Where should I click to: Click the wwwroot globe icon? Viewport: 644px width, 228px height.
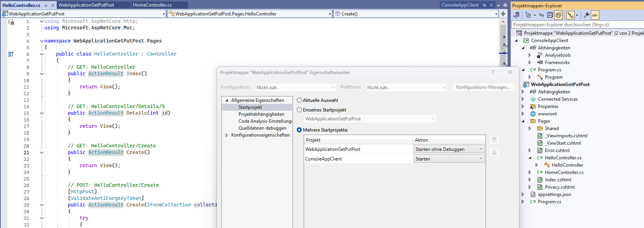click(x=533, y=114)
